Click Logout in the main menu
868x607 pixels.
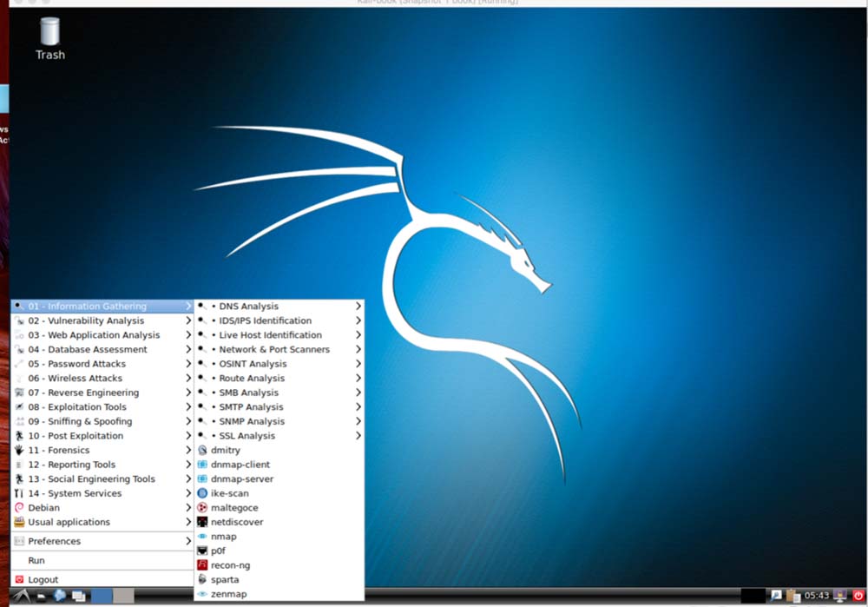pos(43,579)
